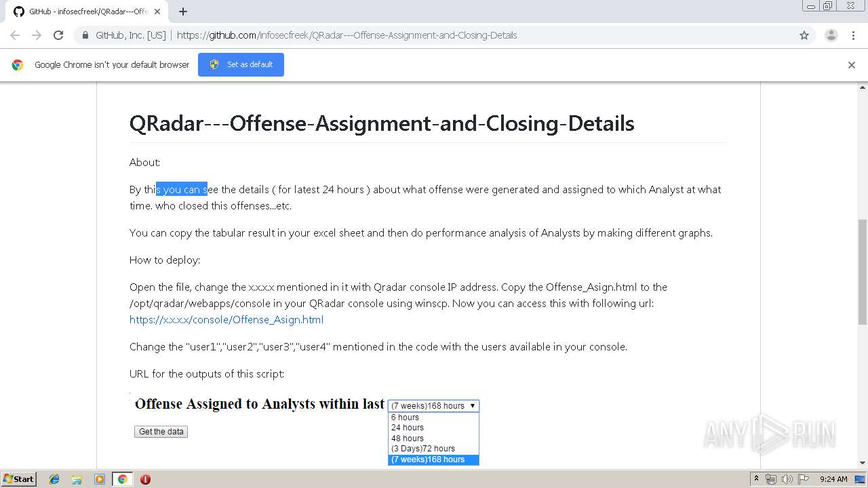Viewport: 868px width, 488px height.
Task: Open the Offense_Asign.html console link
Action: coord(226,320)
